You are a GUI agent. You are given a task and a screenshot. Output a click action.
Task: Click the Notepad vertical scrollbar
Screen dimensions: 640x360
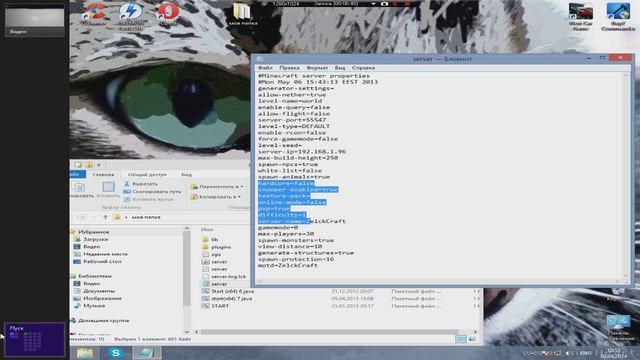tap(626, 176)
